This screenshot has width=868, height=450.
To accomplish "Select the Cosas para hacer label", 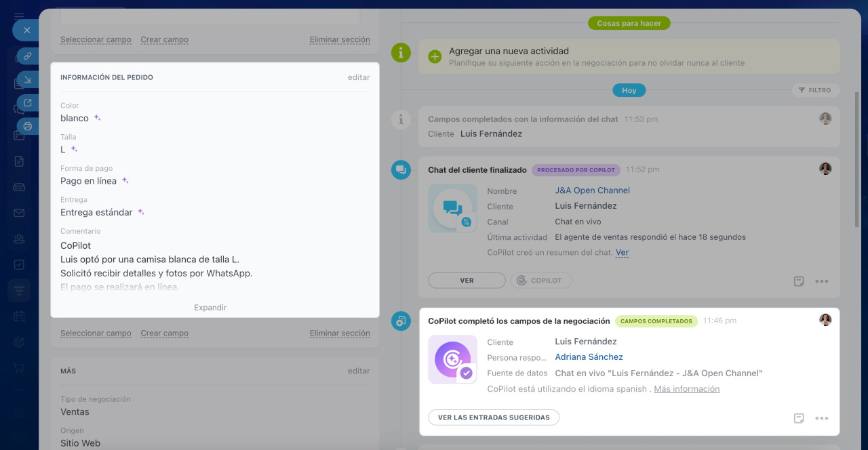I will [x=629, y=23].
